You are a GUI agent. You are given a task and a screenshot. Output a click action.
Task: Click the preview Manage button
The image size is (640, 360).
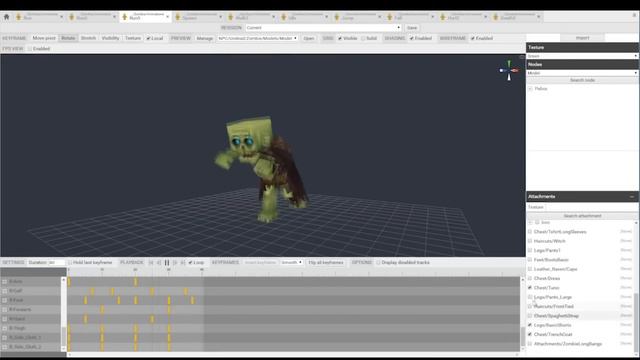click(x=204, y=38)
